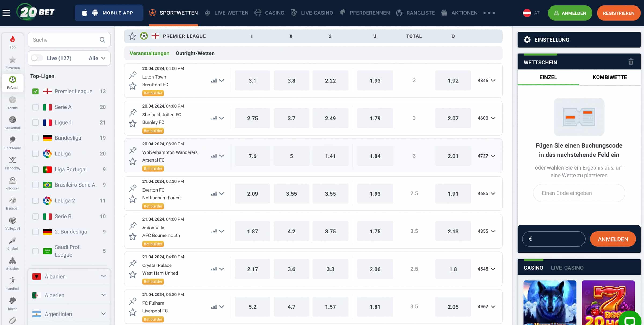Switch to the Kombiwette tab
This screenshot has width=644, height=325.
pos(610,77)
